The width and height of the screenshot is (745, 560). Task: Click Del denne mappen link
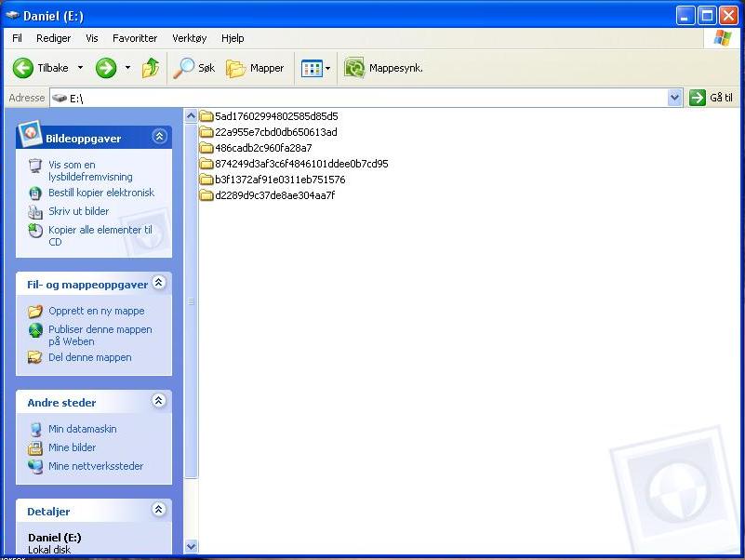point(90,357)
